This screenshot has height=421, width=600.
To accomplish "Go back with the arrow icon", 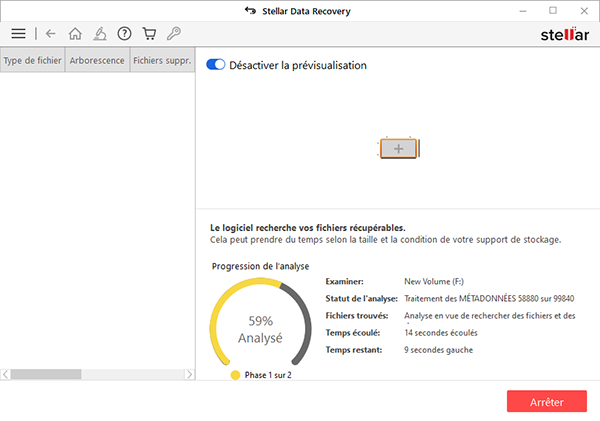I will click(51, 34).
